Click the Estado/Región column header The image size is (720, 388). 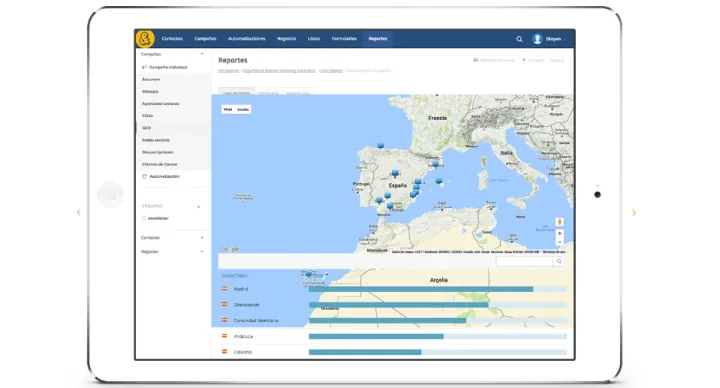point(234,276)
